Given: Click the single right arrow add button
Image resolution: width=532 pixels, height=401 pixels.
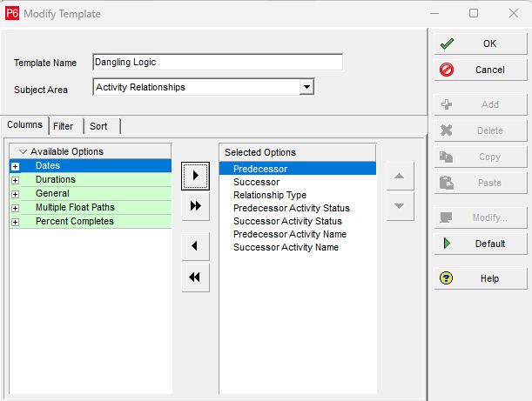Looking at the screenshot, I should 195,176.
